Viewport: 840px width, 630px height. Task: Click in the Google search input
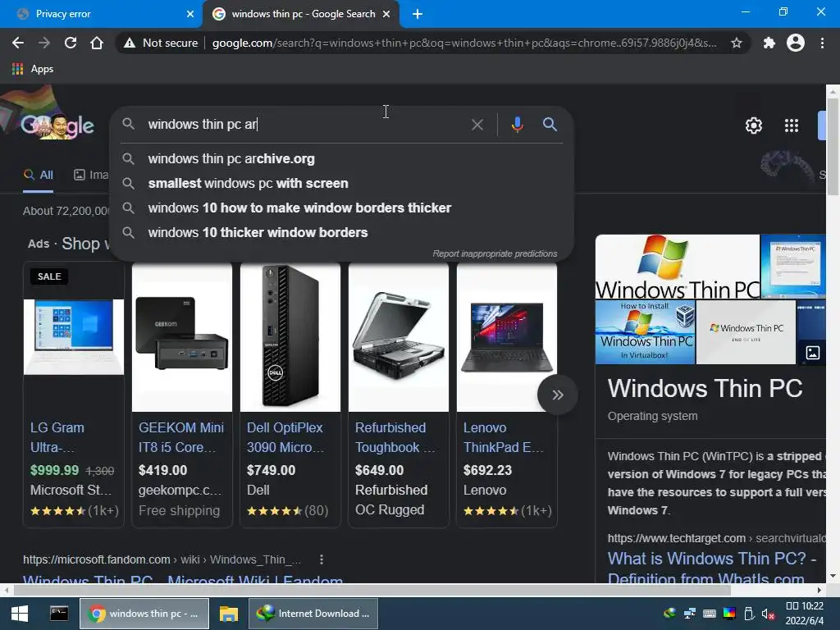click(305, 125)
